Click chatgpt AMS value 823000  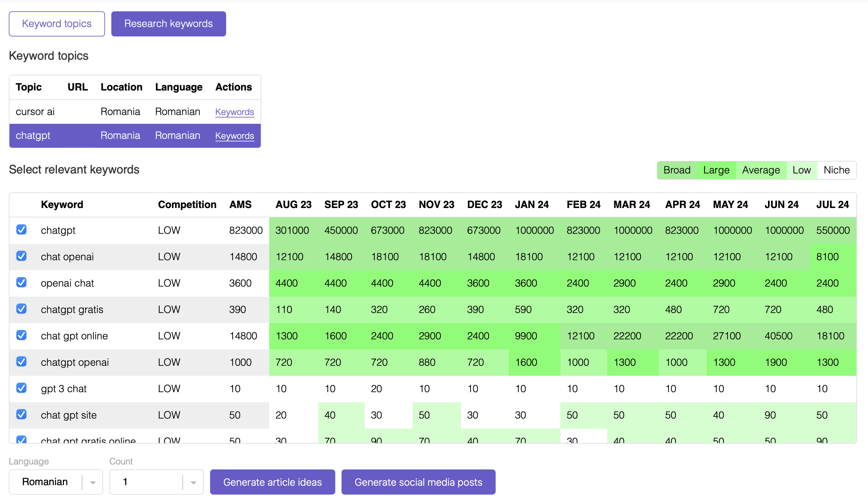tap(246, 230)
